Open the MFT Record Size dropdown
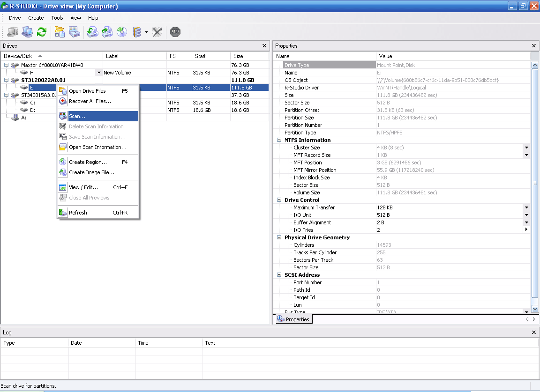Viewport: 540px width, 392px height. click(x=526, y=155)
